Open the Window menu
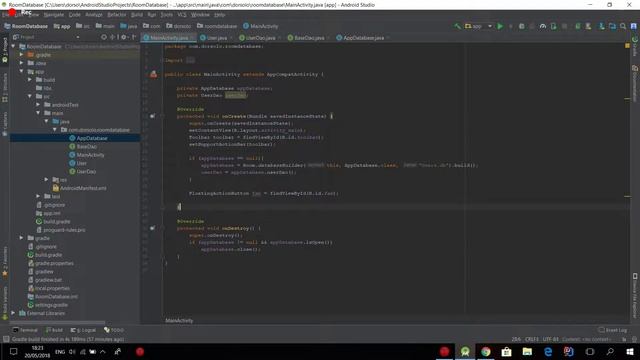 pos(200,15)
